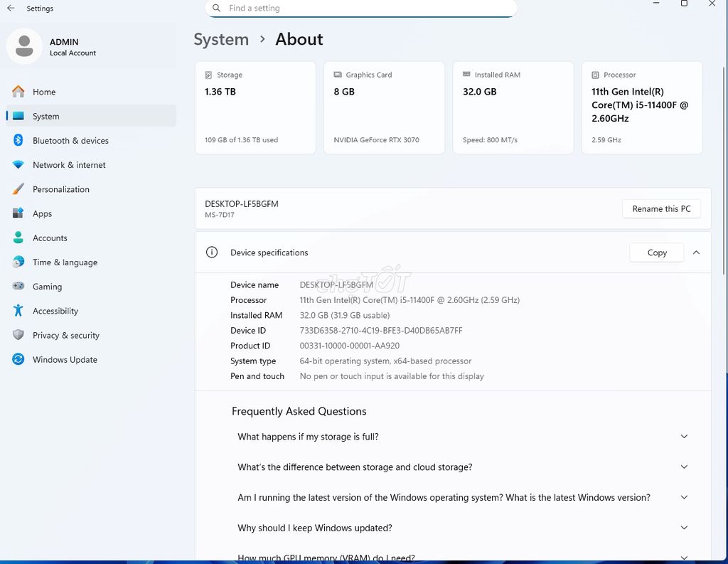This screenshot has height=564, width=728.
Task: Open Gaming settings
Action: 47,287
